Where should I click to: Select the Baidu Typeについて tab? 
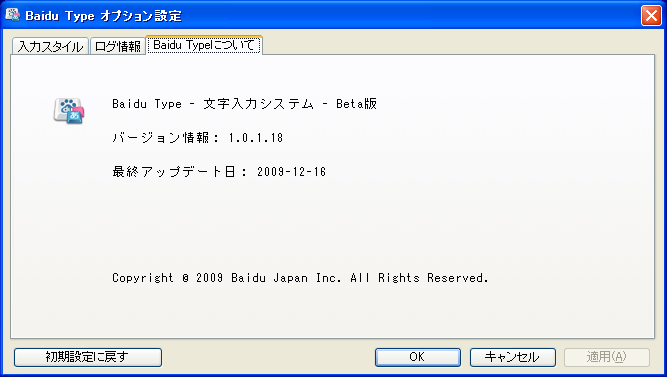coord(204,45)
